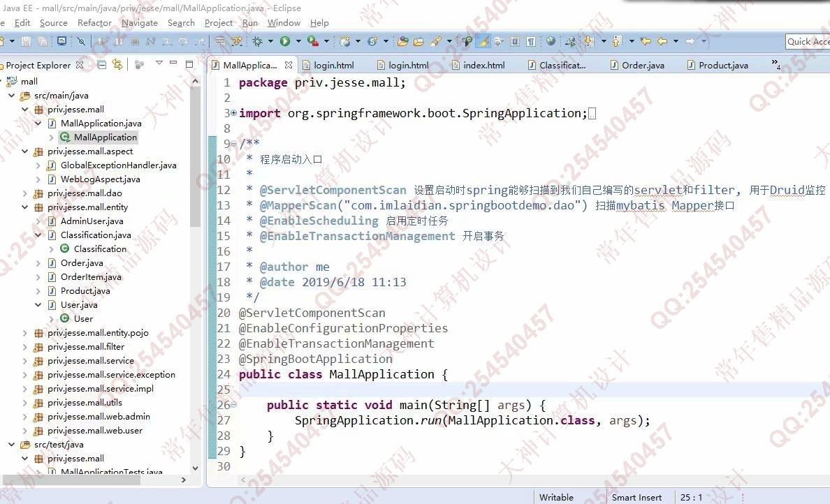The height and width of the screenshot is (504, 830).
Task: Click the Next Annotation down-arrow icon
Action: [x=589, y=41]
